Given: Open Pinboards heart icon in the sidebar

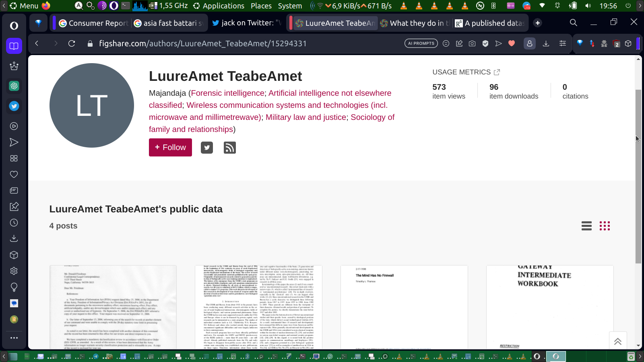Looking at the screenshot, I should pos(14,175).
